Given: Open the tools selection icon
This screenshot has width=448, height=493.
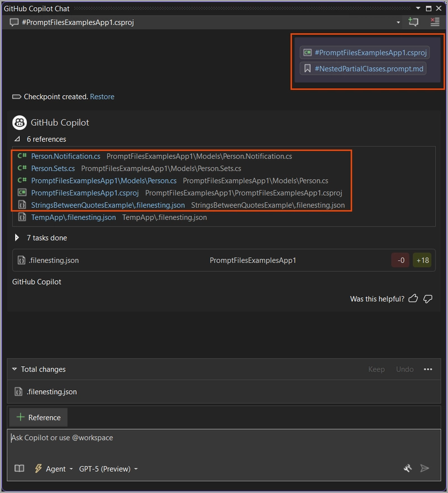Looking at the screenshot, I should pos(408,468).
